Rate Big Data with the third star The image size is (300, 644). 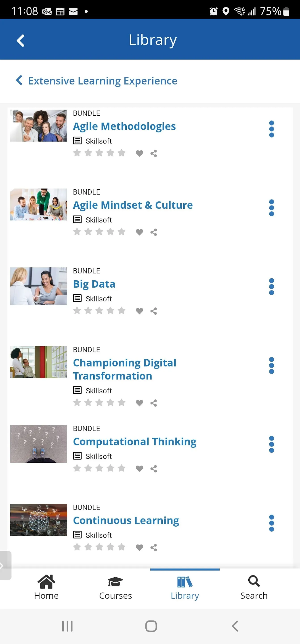(x=99, y=311)
